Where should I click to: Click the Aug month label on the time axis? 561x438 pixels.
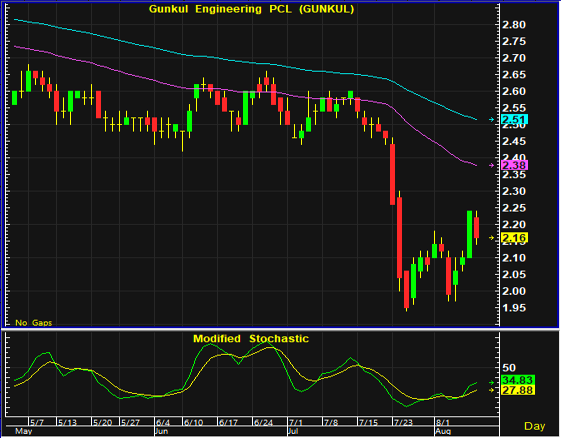(x=443, y=431)
